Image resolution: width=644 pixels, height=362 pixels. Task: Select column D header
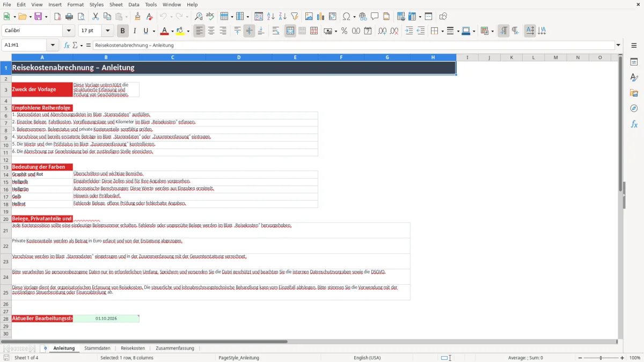click(239, 57)
